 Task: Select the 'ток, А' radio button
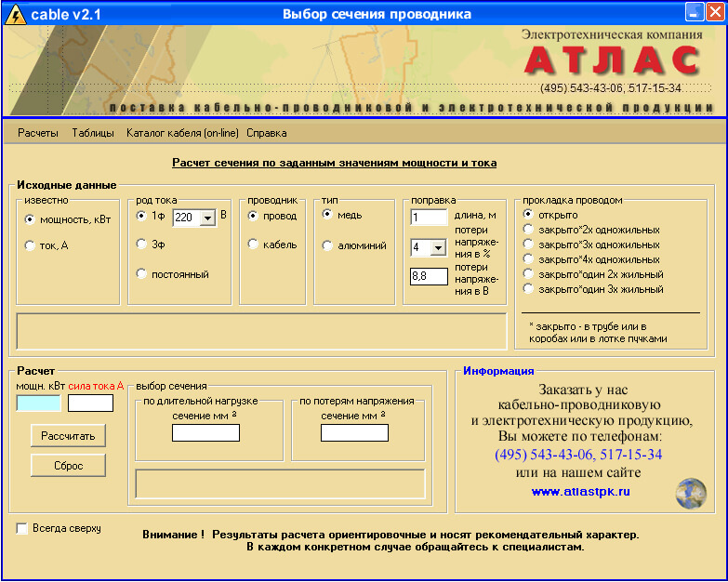tap(30, 245)
